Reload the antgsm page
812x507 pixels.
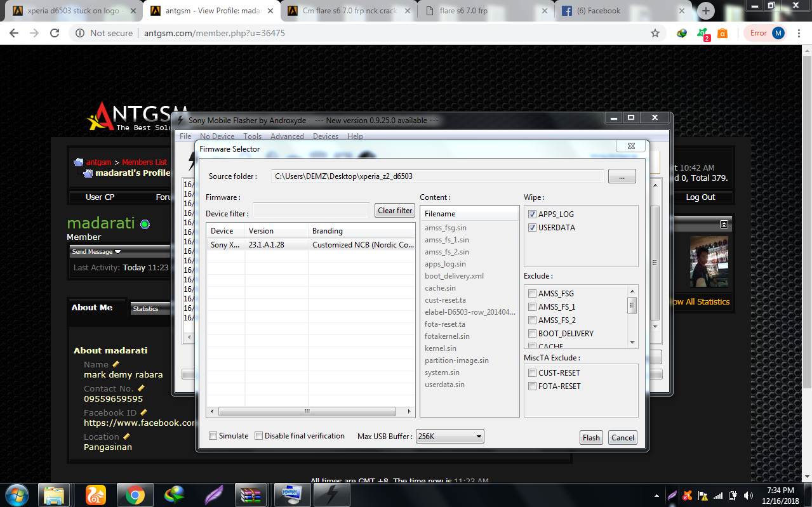tap(55, 33)
